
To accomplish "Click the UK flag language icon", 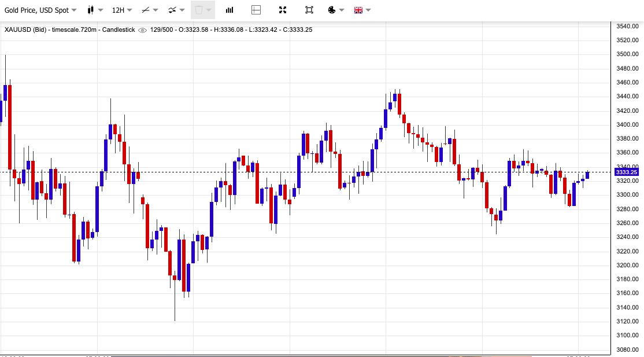I will click(x=358, y=10).
